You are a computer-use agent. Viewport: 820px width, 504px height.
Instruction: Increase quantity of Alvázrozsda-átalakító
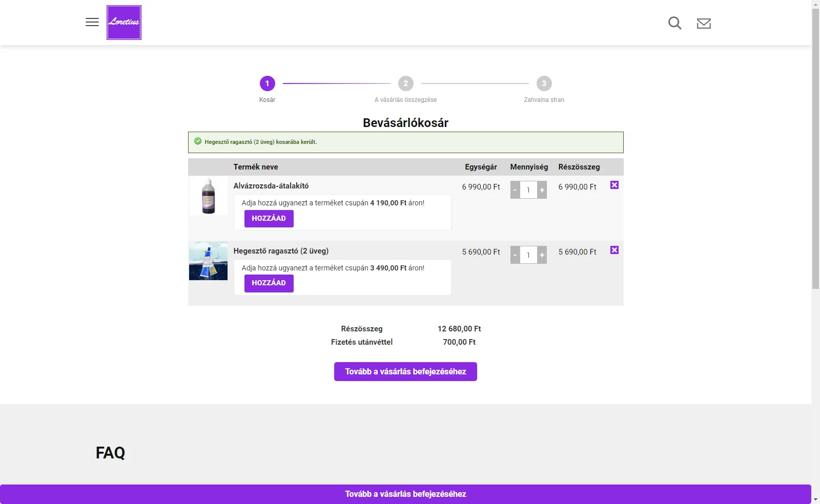pyautogui.click(x=542, y=190)
